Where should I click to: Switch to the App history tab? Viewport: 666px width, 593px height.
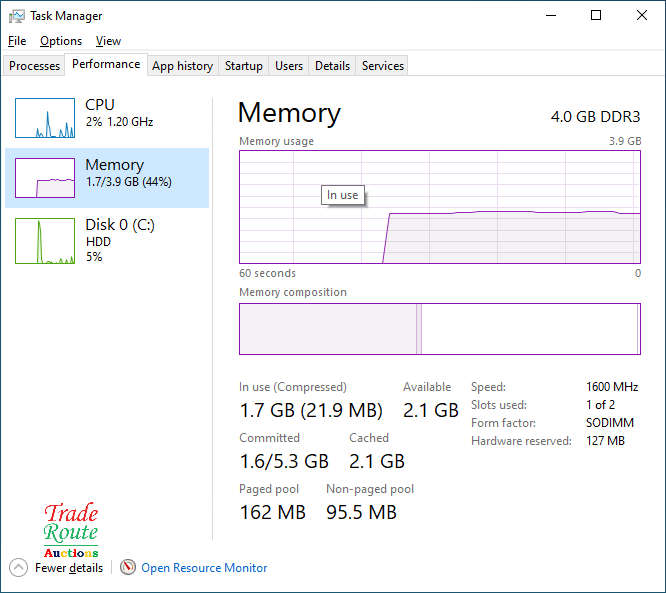(182, 66)
